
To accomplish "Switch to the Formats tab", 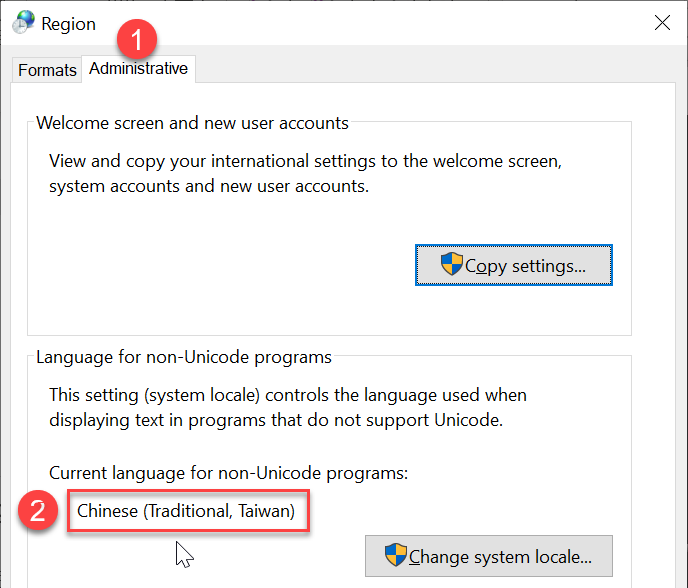I will pos(47,70).
